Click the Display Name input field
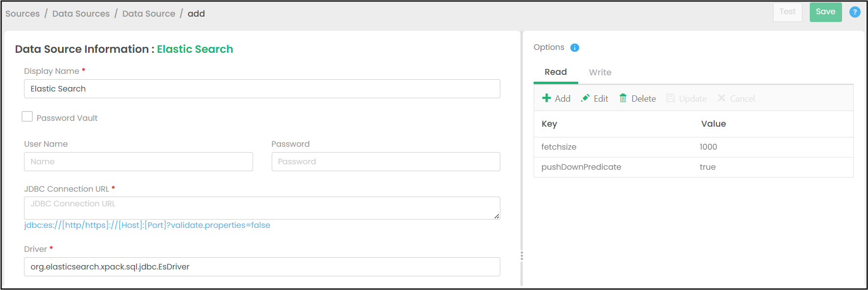This screenshot has width=868, height=290. [262, 89]
